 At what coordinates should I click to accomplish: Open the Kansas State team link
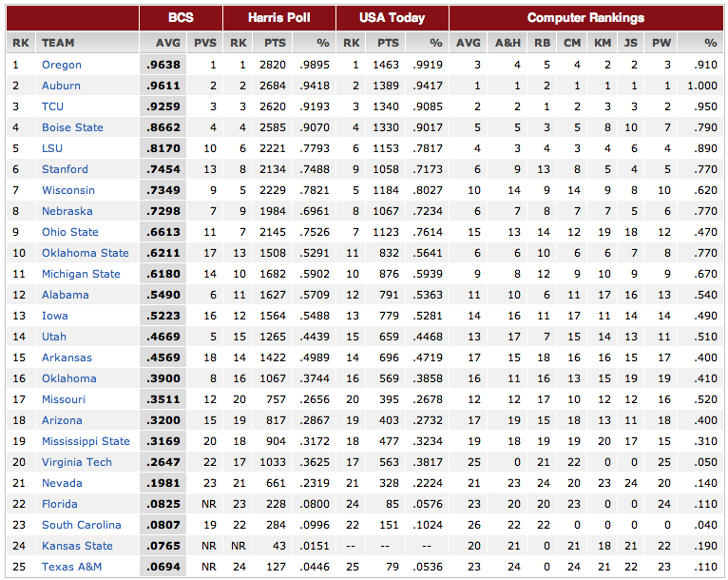click(x=77, y=545)
